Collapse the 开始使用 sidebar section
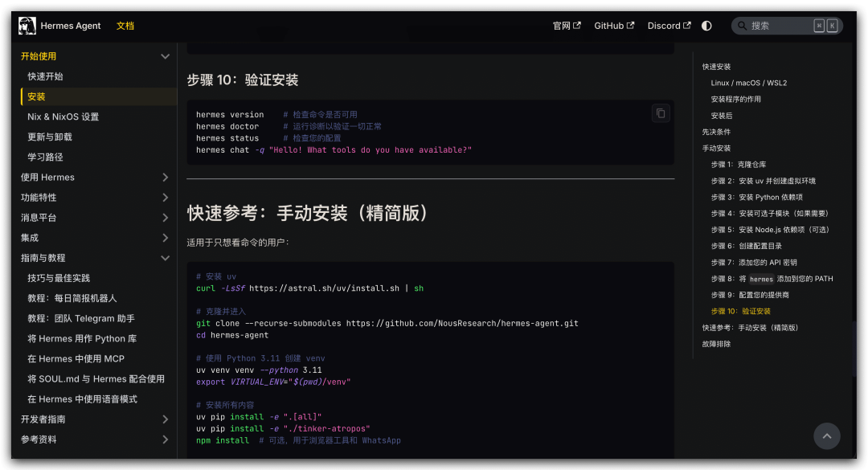Screen dimensions: 868x470 point(165,56)
